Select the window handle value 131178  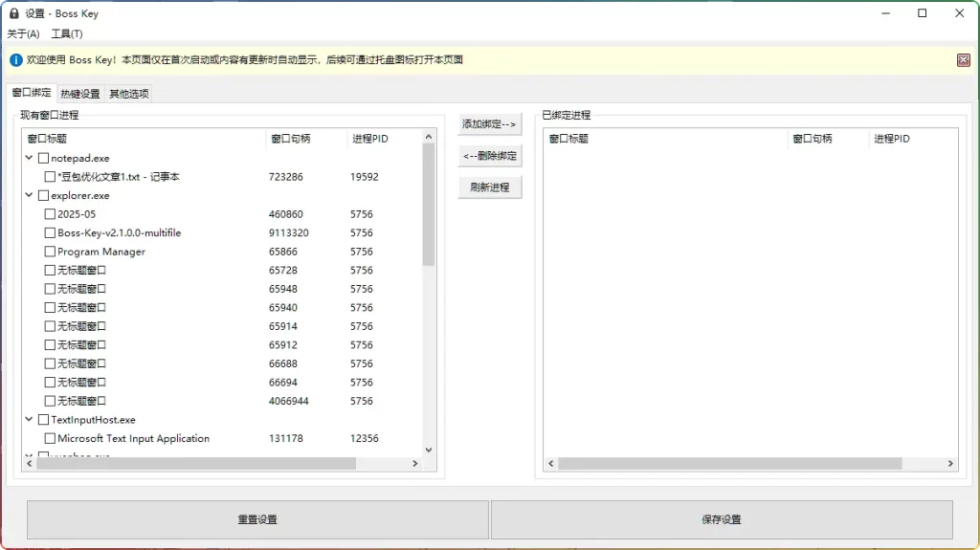285,439
